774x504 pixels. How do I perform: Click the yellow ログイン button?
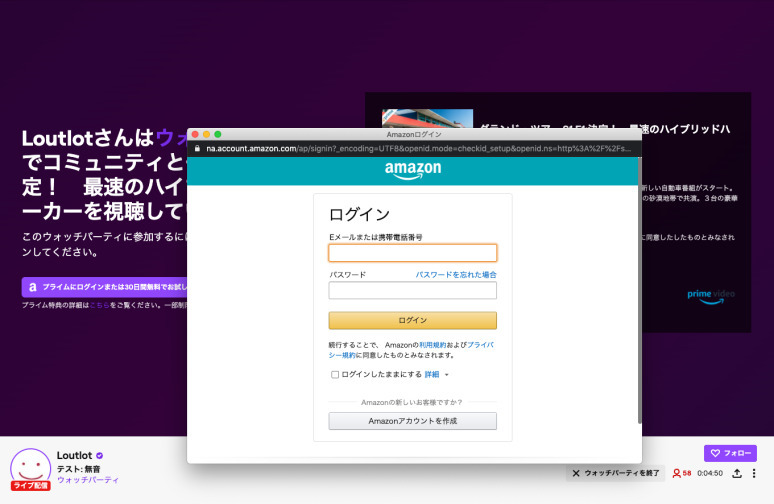(413, 320)
